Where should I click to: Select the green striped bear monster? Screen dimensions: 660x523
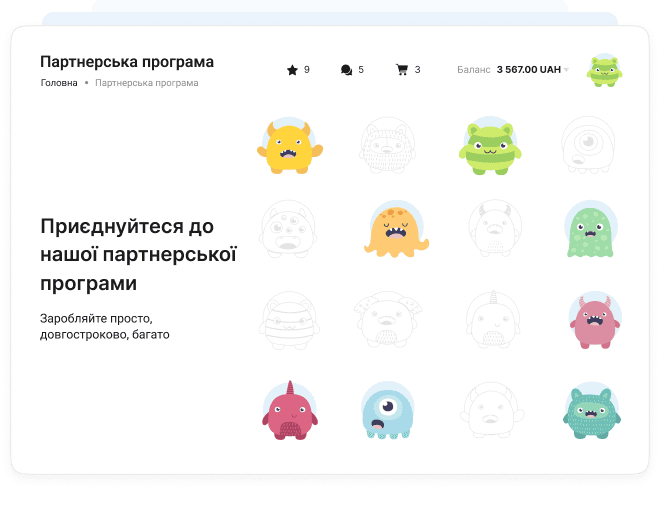[x=490, y=146]
